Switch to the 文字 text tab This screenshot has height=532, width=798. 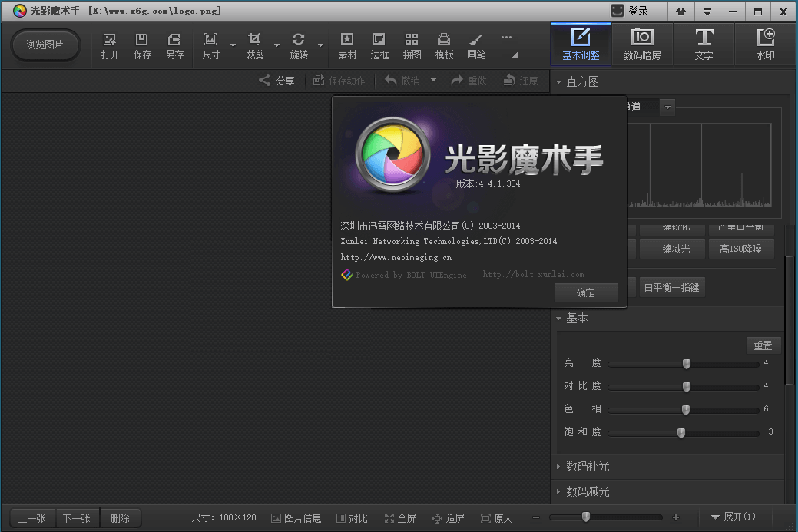[x=704, y=45]
